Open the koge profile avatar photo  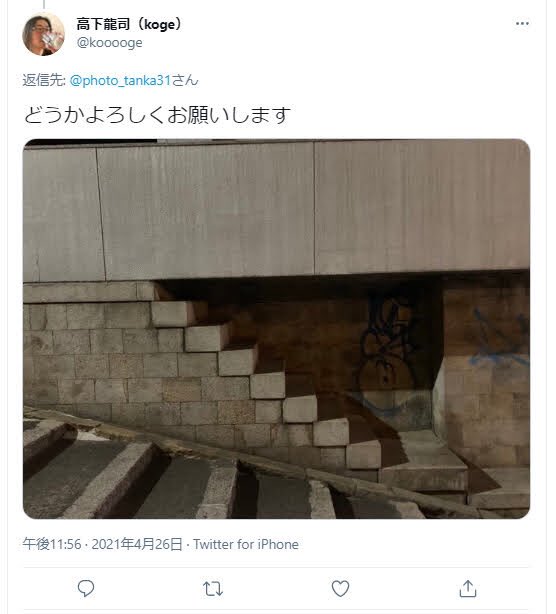43,34
